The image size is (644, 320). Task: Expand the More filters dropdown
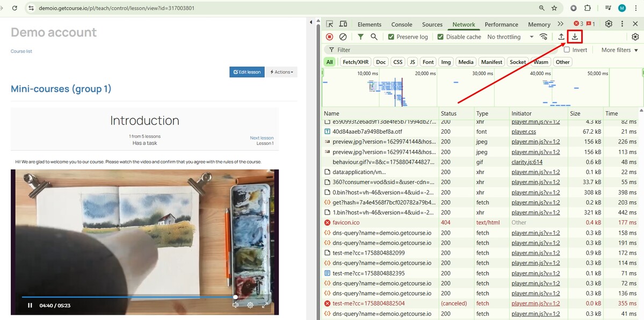620,50
